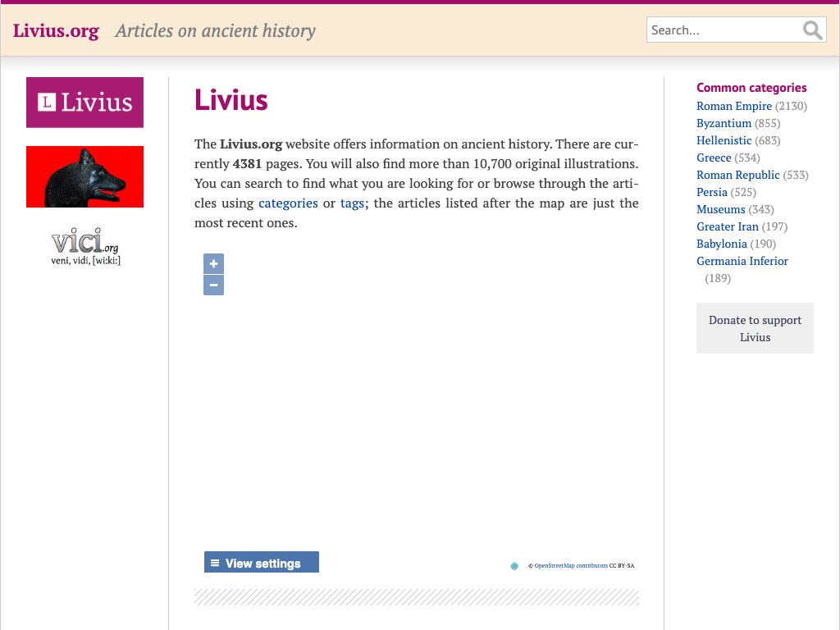The height and width of the screenshot is (630, 840).
Task: Open OpenStreetMap contributors link
Action: point(570,565)
